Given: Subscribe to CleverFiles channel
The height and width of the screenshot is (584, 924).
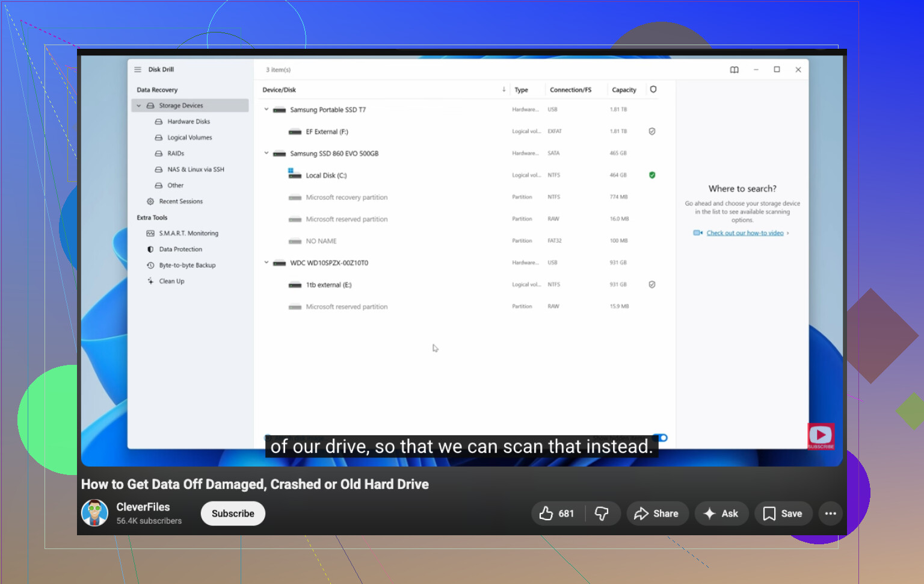Looking at the screenshot, I should [233, 514].
